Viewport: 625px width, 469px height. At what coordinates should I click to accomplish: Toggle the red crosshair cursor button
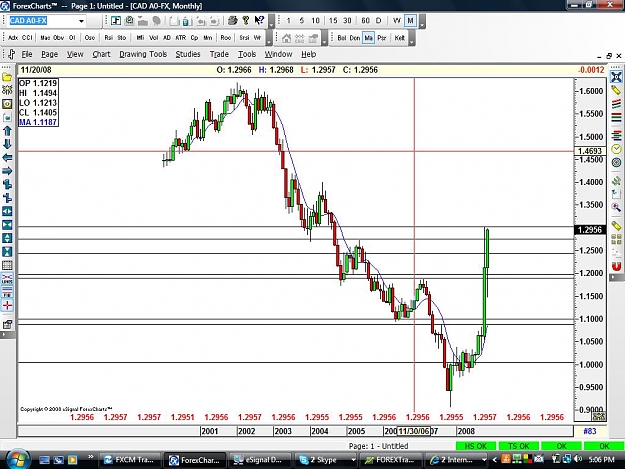[7, 306]
